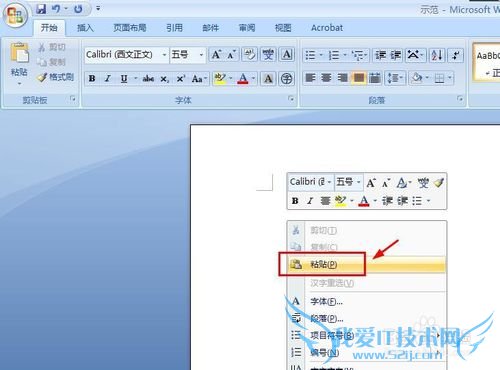Open 剪贴板 group dialog launcher
The image size is (500, 370).
click(73, 99)
